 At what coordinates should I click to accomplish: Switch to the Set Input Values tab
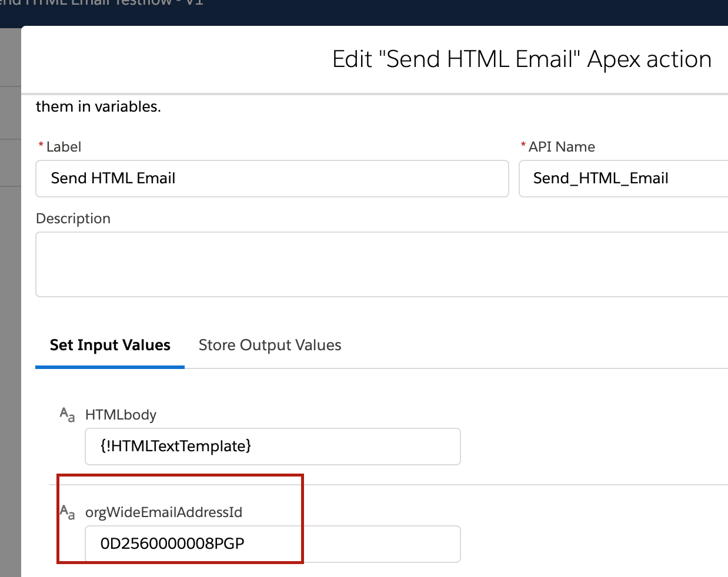click(110, 345)
